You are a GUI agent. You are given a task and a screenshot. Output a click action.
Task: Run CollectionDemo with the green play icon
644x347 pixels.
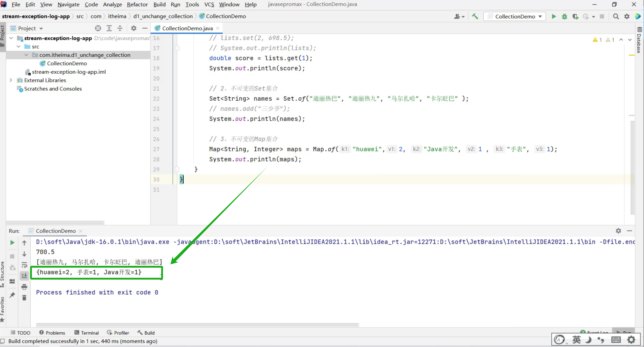pos(553,16)
